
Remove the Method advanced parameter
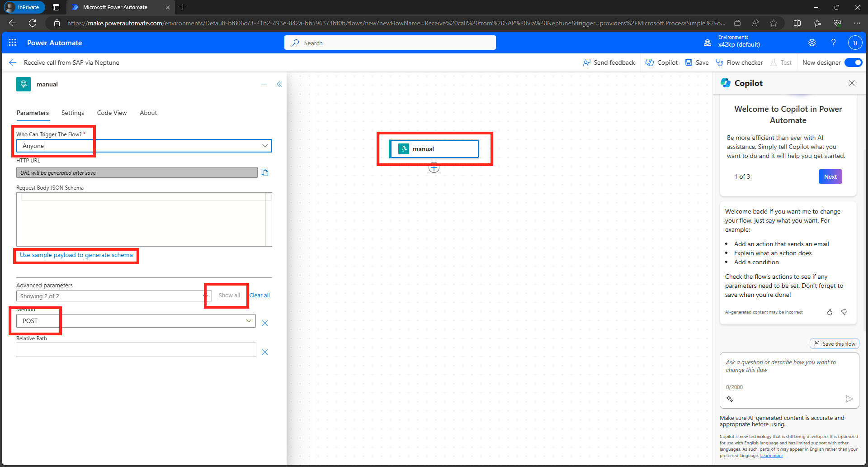coord(265,323)
